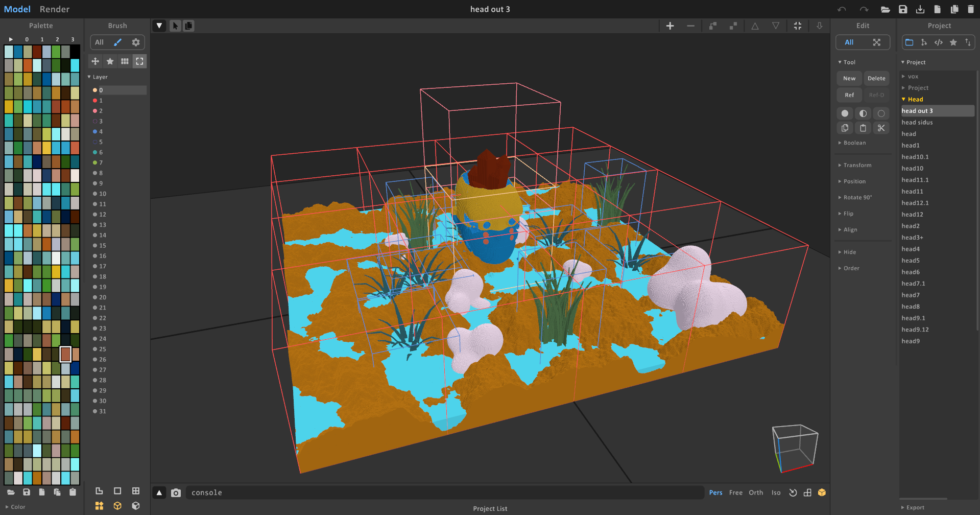Viewport: 980px width, 515px height.
Task: Click the Delete button in Tool section
Action: pyautogui.click(x=876, y=79)
